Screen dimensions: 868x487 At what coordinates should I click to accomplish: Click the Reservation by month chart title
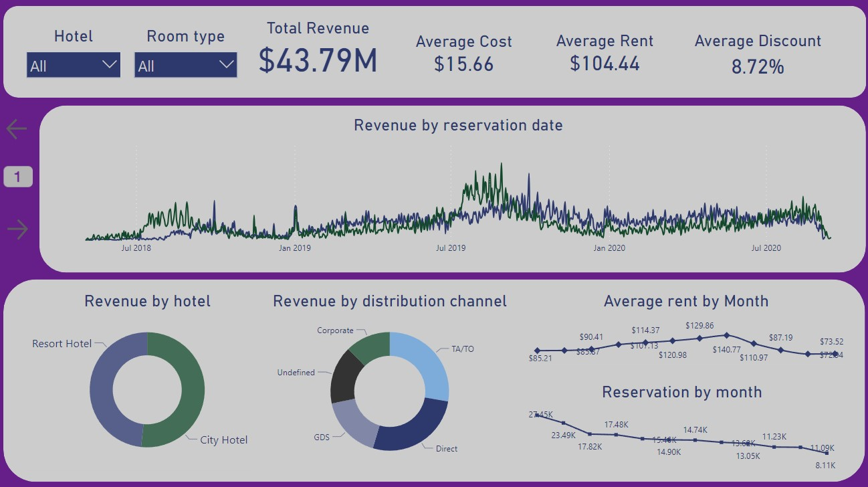coord(681,393)
